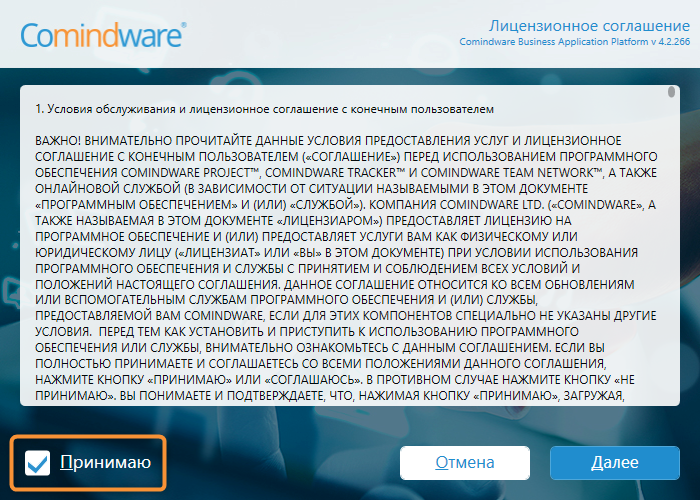Click the line starting ВАЖНО! ВНИМАТЕЛЬНО ПРОЧИТАЙТЕ
Screen dimensions: 700x500
click(x=328, y=141)
